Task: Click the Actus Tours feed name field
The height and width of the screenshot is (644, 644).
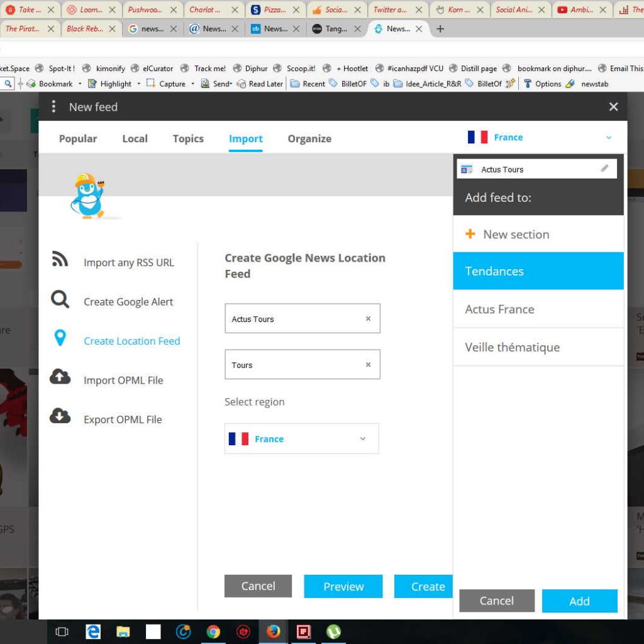Action: pyautogui.click(x=303, y=319)
